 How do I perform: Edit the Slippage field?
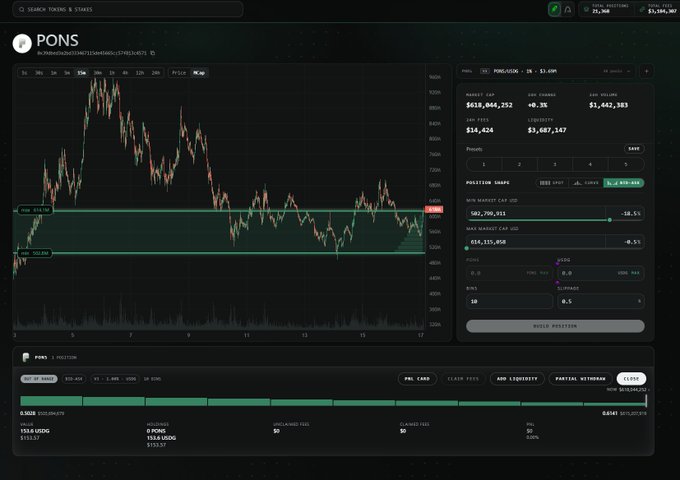pos(601,301)
